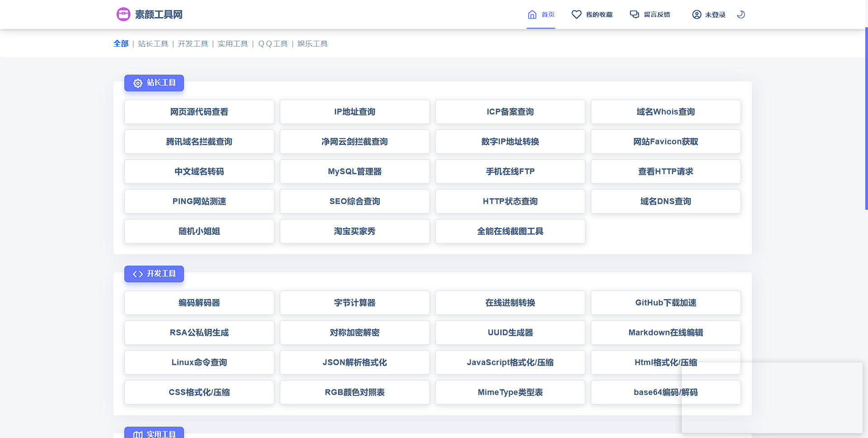The width and height of the screenshot is (868, 438).
Task: Open the Html格式化/压缩 tool
Action: pos(666,362)
